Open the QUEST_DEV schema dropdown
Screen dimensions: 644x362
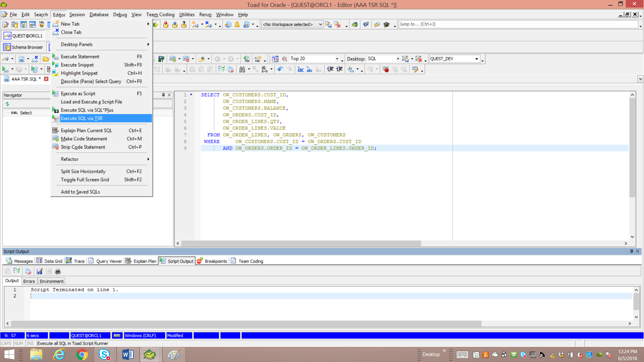point(476,59)
